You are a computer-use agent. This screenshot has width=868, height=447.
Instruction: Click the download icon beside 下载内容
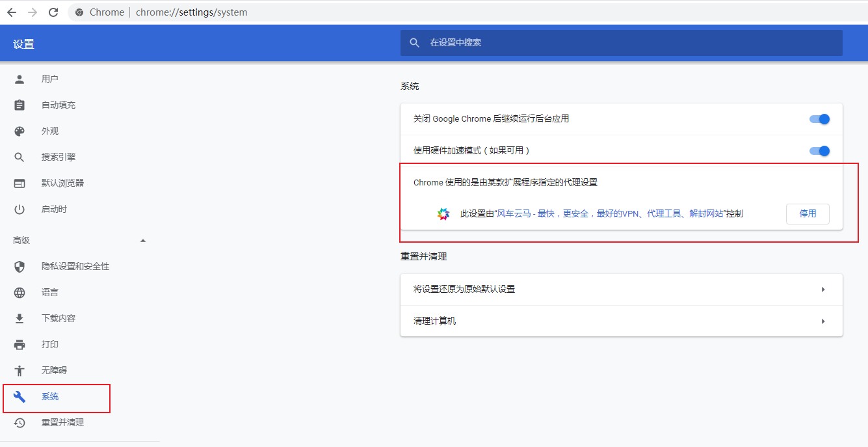[x=20, y=318]
